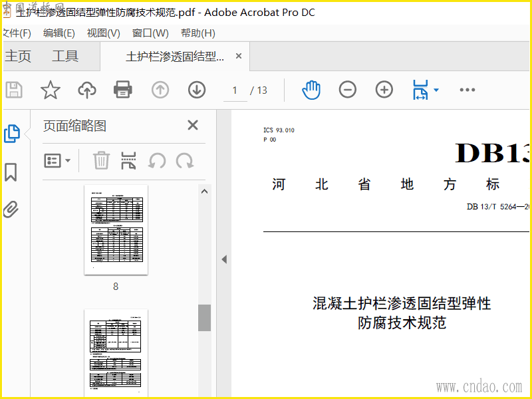Close the open document tab
Screen dimensions: 532x399
point(239,56)
